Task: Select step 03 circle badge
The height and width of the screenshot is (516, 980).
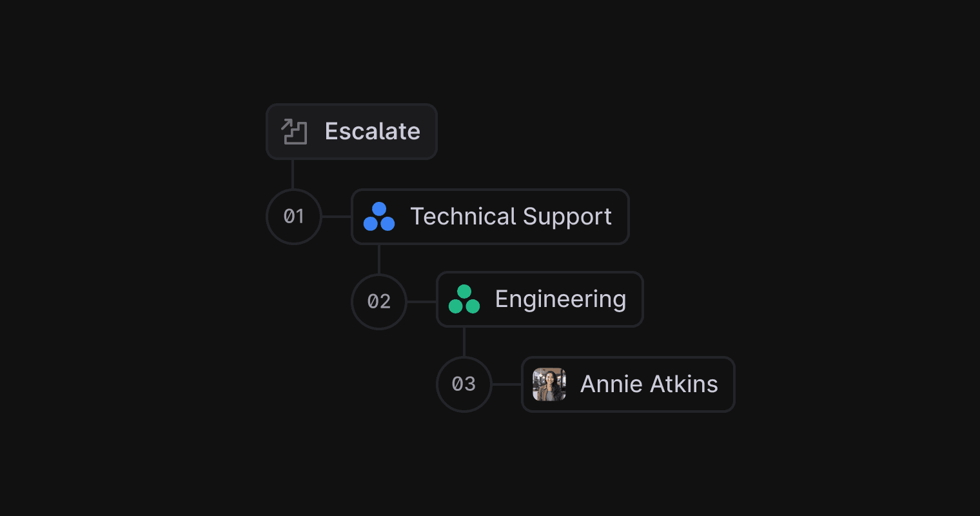Action: (464, 384)
